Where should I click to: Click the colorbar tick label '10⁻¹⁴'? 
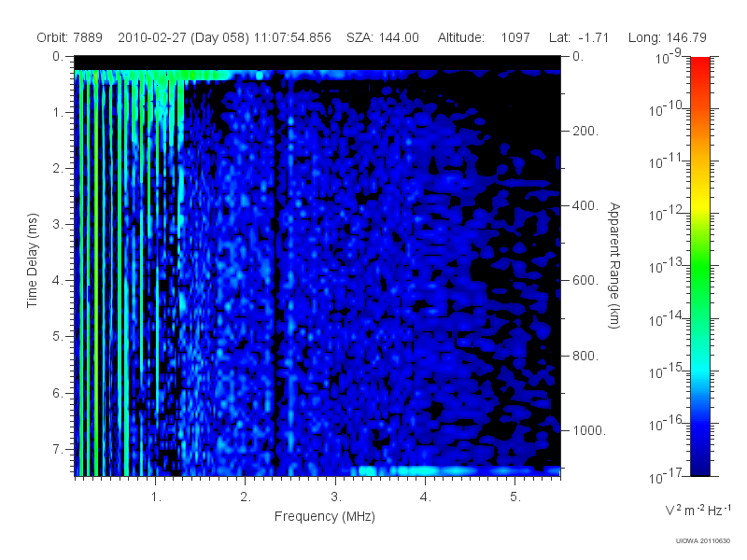[x=667, y=318]
